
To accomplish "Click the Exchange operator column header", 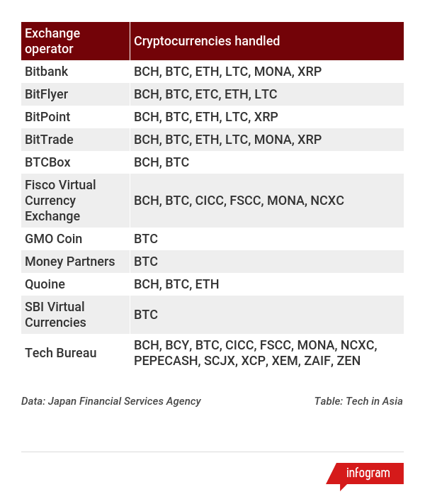I will (x=75, y=41).
